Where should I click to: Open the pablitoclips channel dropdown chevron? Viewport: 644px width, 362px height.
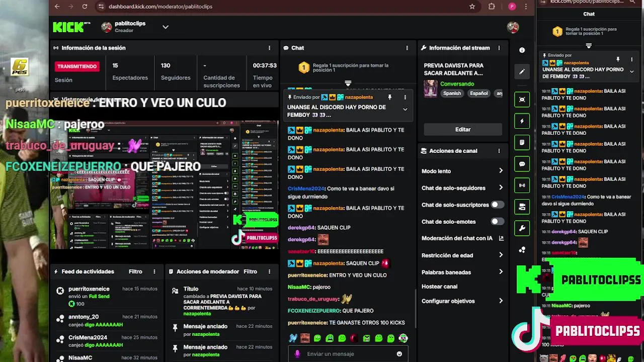166,27
